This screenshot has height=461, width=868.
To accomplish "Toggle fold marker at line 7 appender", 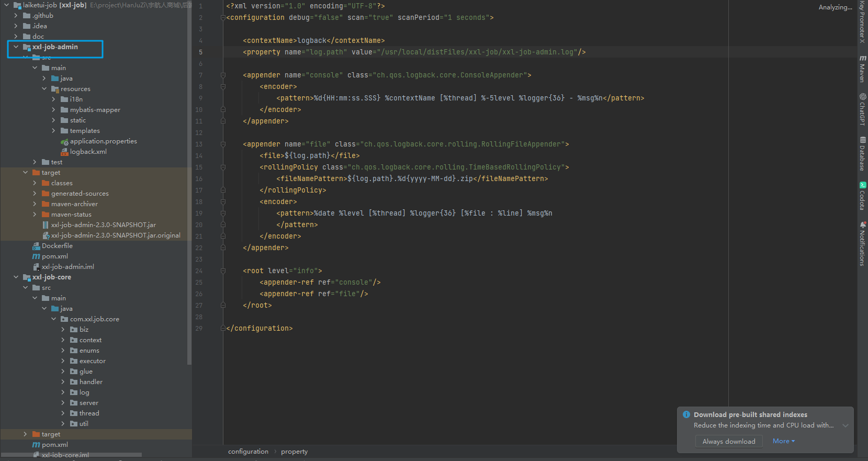I will (x=223, y=75).
